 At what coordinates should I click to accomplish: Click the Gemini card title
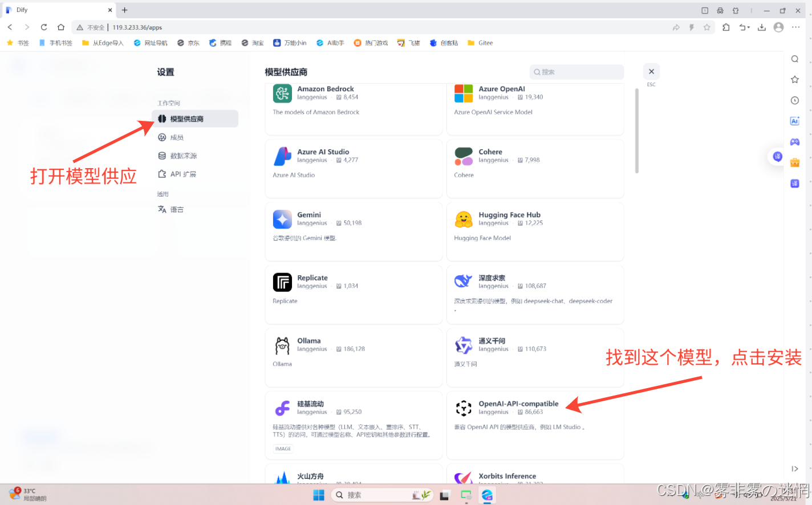tap(309, 215)
